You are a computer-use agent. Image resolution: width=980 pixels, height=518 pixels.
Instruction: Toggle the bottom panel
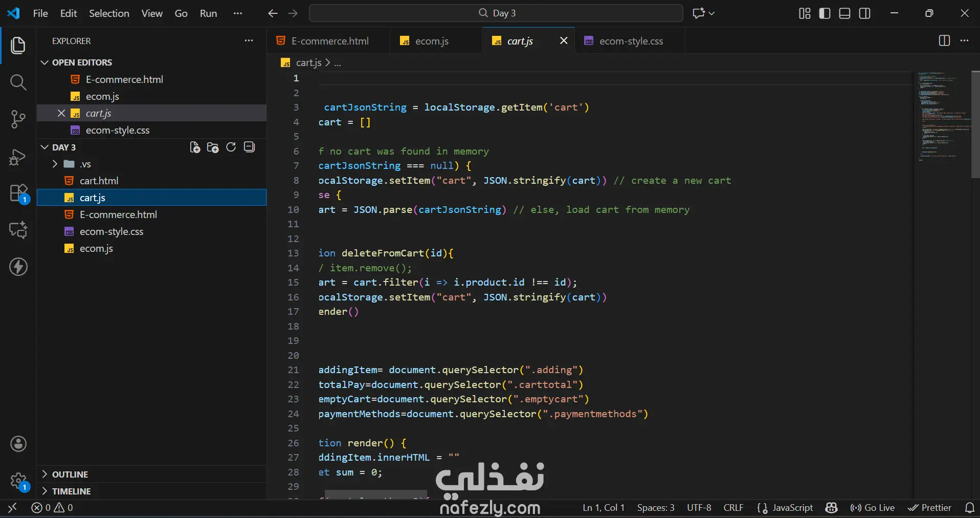845,13
